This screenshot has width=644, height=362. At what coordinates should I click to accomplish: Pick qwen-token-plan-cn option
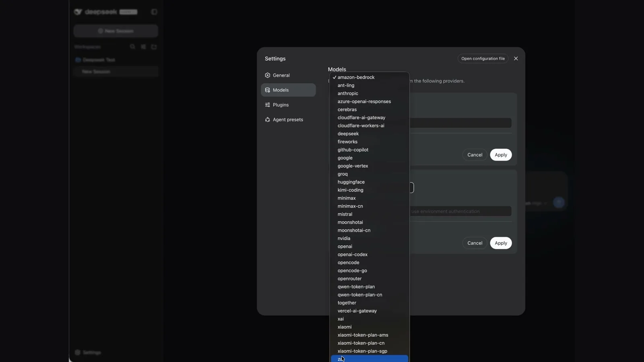[369, 294]
